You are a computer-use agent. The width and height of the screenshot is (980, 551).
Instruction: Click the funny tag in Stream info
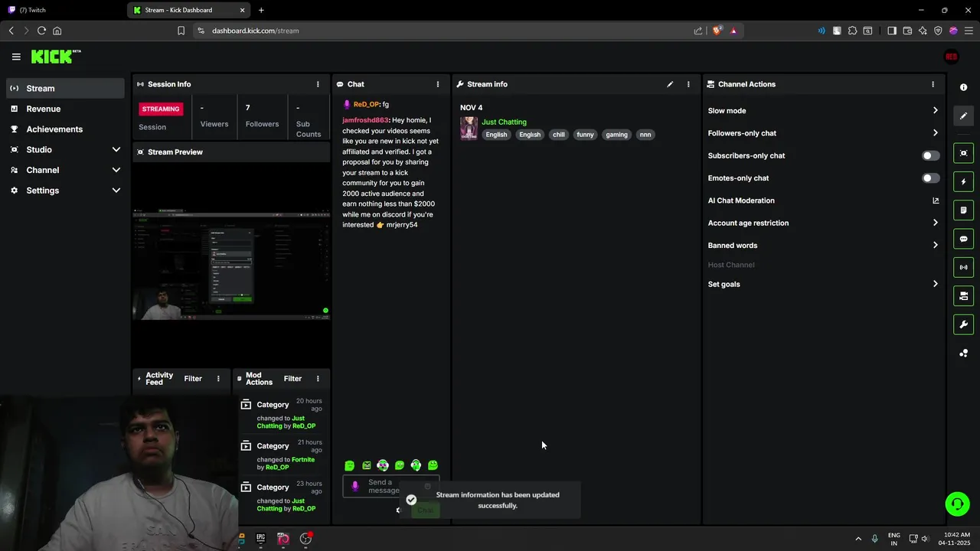(585, 135)
